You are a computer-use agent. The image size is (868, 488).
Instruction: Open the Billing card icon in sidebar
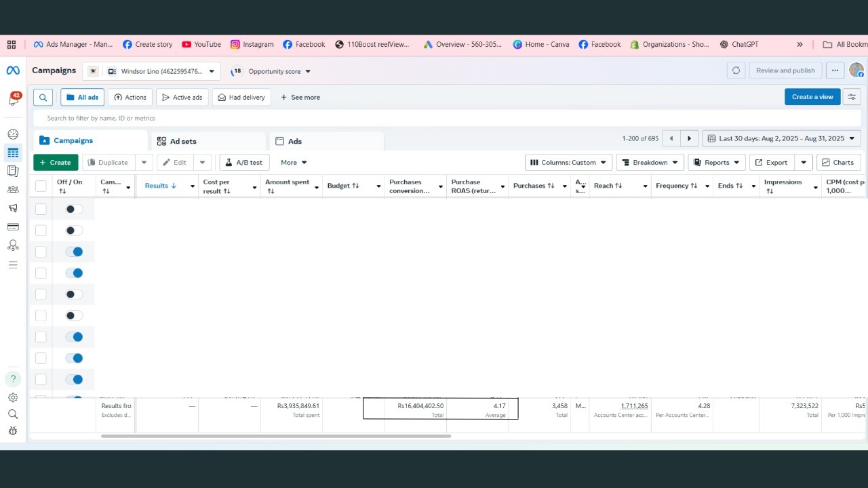click(x=13, y=226)
